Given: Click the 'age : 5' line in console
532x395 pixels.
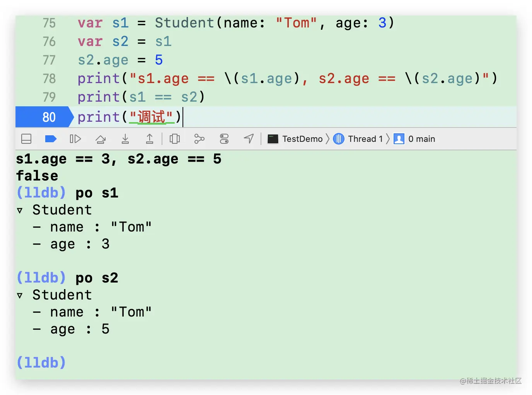Looking at the screenshot, I should point(72,329).
